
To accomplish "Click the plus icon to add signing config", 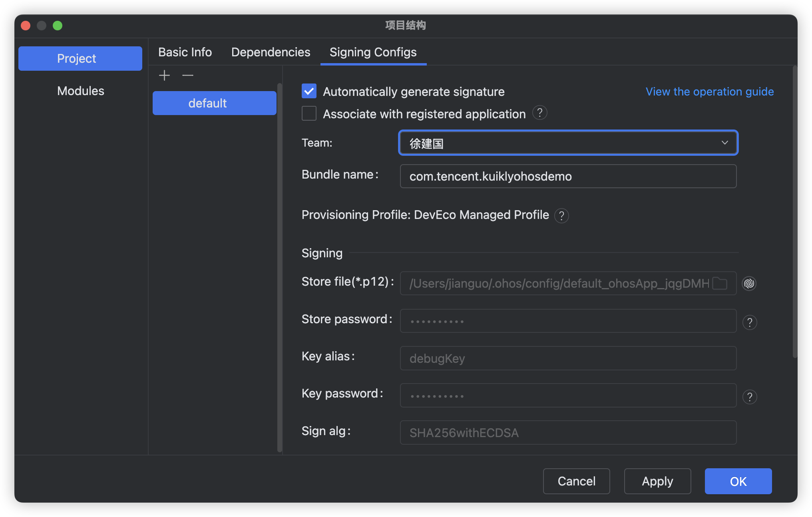I will tap(164, 75).
